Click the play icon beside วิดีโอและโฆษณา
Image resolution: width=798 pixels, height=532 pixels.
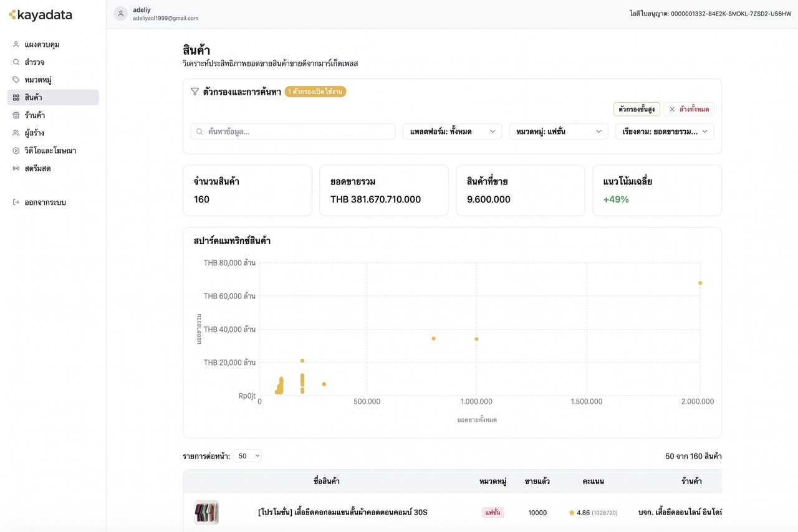16,151
